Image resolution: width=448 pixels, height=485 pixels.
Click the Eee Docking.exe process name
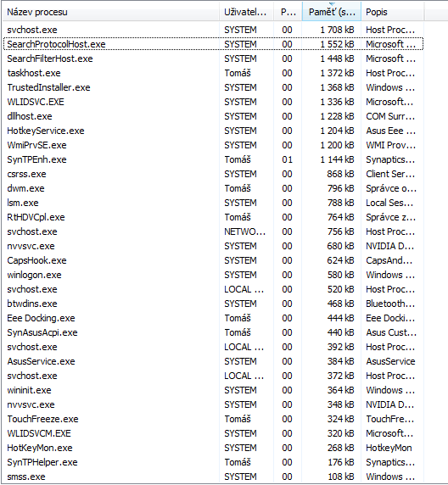(x=41, y=318)
